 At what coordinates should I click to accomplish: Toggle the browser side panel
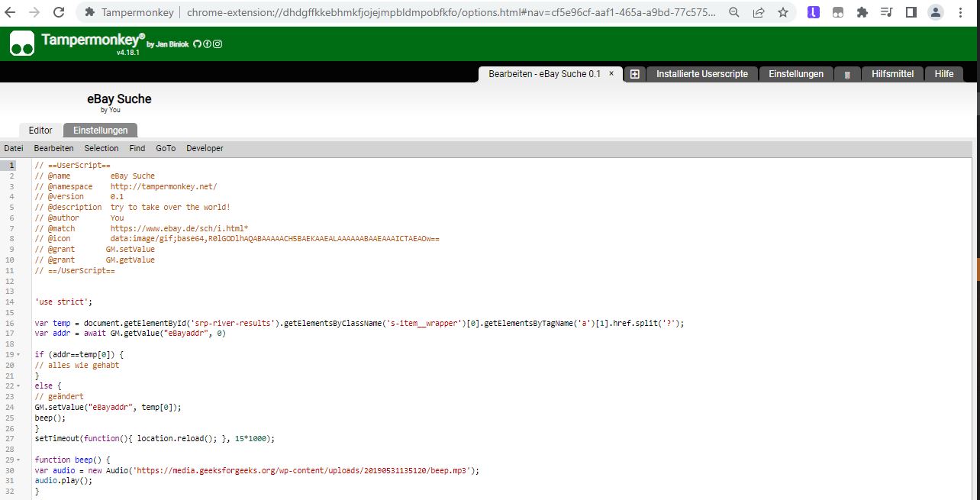tap(911, 12)
